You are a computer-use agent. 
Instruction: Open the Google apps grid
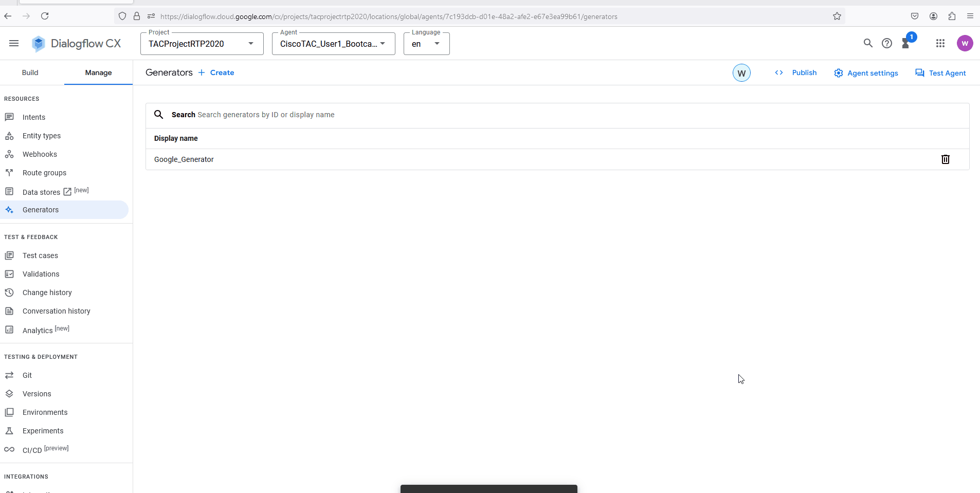coord(940,43)
